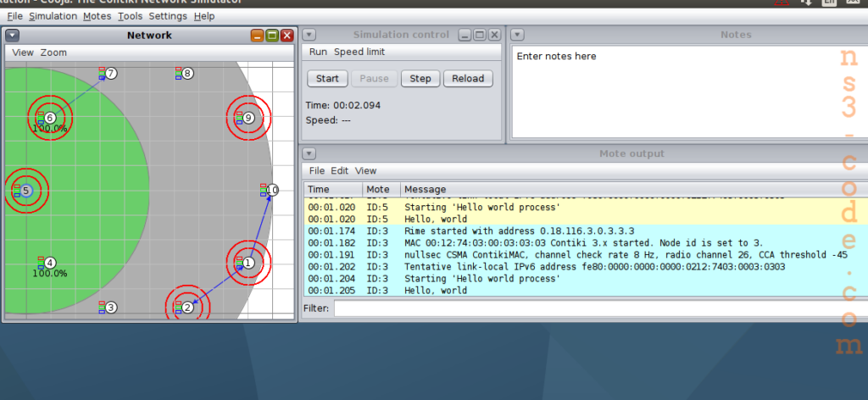
Task: Click the simulation Time 00:02.094 label
Action: 343,105
